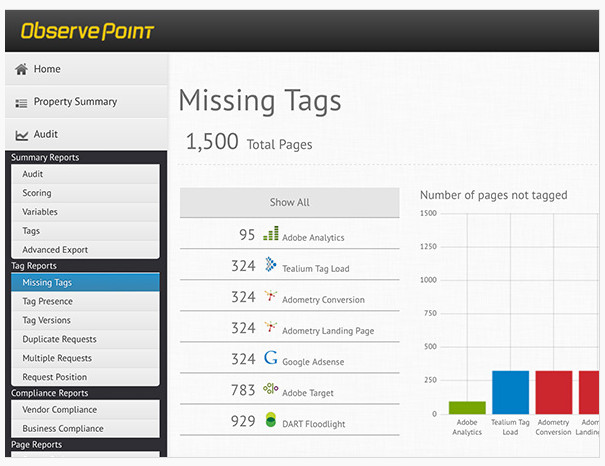
Task: Click the Adometry Landing Page icon
Action: (x=270, y=327)
